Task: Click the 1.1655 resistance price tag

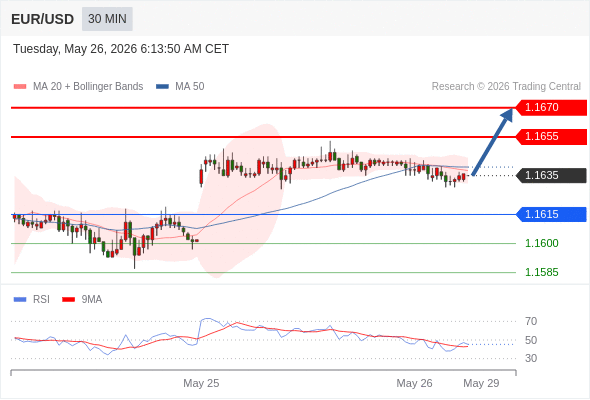Action: tap(551, 137)
